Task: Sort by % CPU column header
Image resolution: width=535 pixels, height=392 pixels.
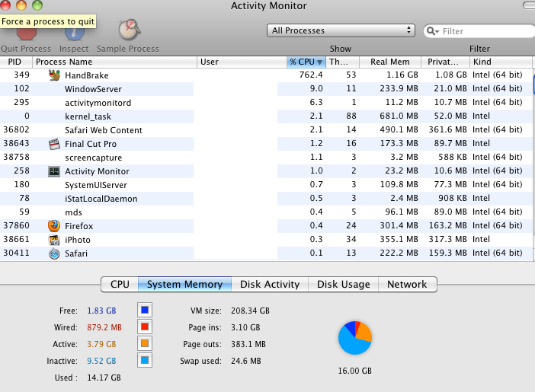Action: 306,62
